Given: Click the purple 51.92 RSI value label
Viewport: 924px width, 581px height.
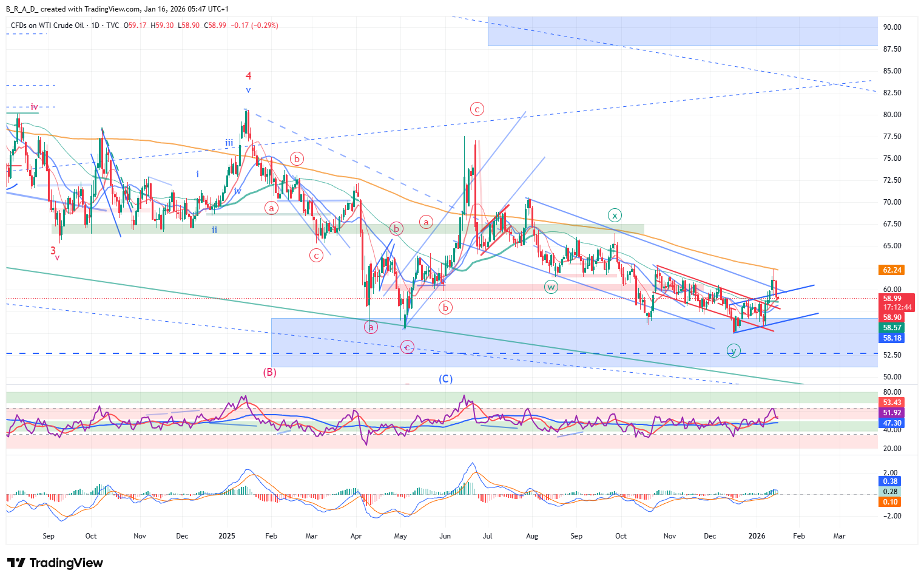Looking at the screenshot, I should tap(892, 413).
